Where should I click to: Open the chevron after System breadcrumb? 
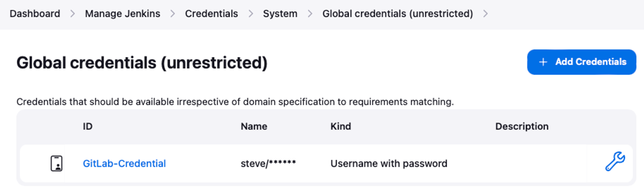pos(310,14)
